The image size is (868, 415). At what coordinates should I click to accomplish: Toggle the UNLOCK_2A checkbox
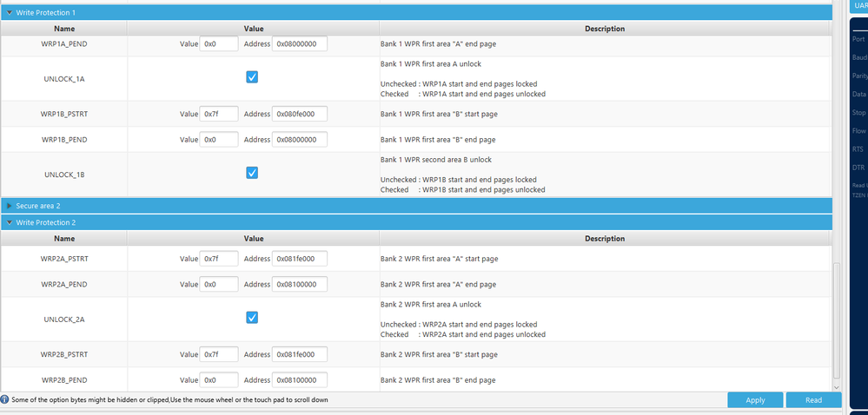[x=252, y=318]
